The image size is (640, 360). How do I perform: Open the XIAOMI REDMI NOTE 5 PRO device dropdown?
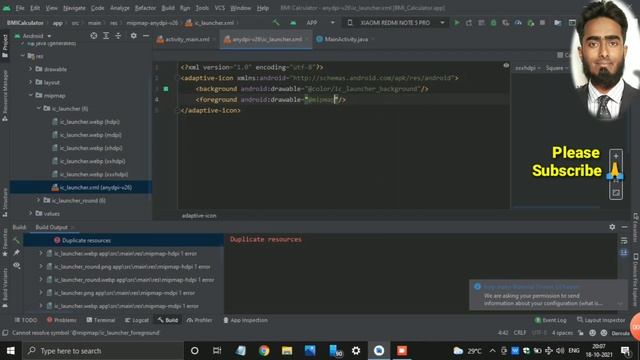tap(396, 23)
